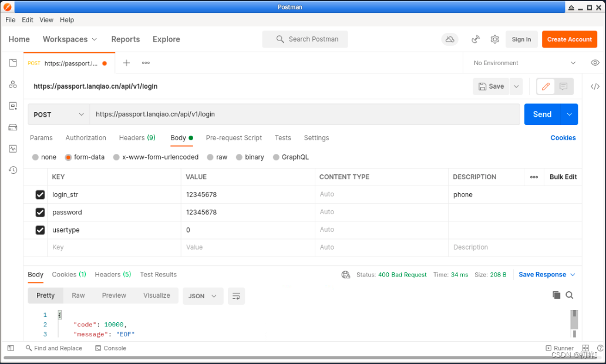Click the network globe lock icon
Screen dimensions: 606x364
pyautogui.click(x=346, y=275)
